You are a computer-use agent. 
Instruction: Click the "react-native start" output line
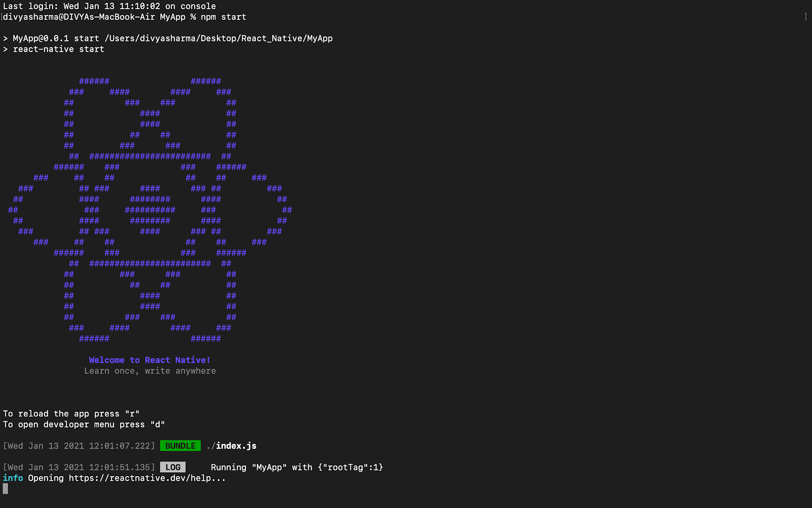(x=58, y=49)
